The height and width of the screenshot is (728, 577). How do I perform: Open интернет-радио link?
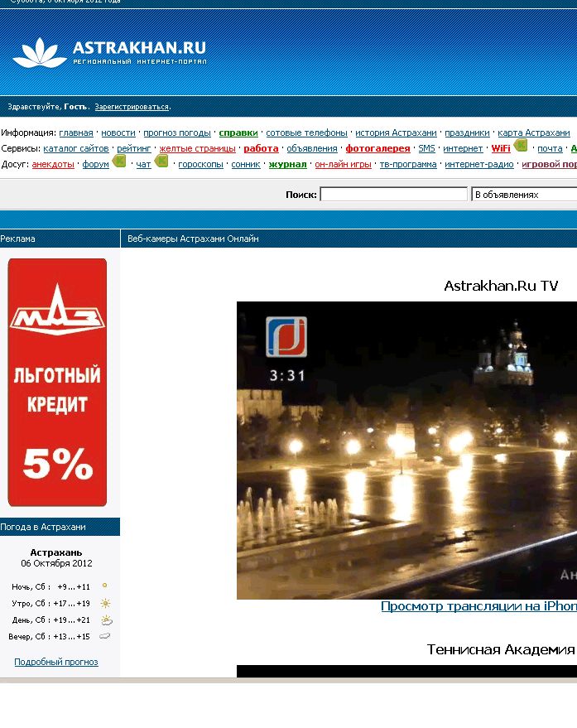(479, 164)
